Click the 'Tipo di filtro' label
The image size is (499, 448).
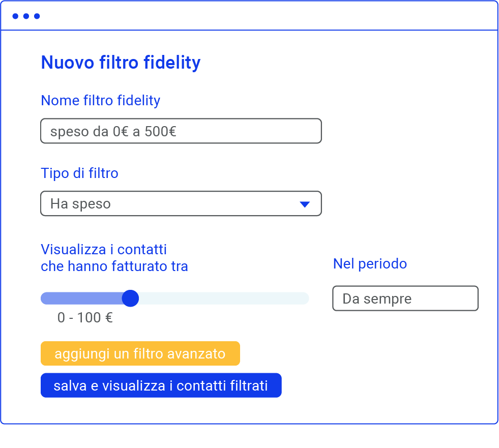79,173
